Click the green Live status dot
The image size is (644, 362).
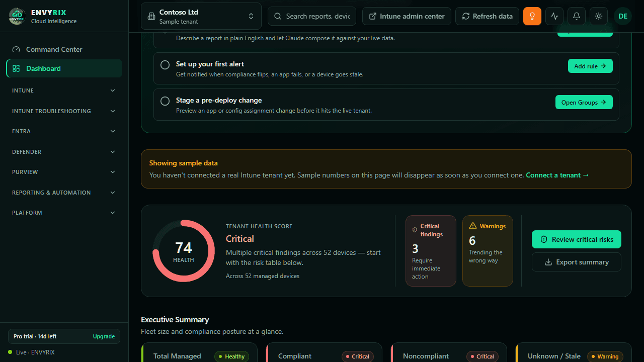click(x=10, y=352)
